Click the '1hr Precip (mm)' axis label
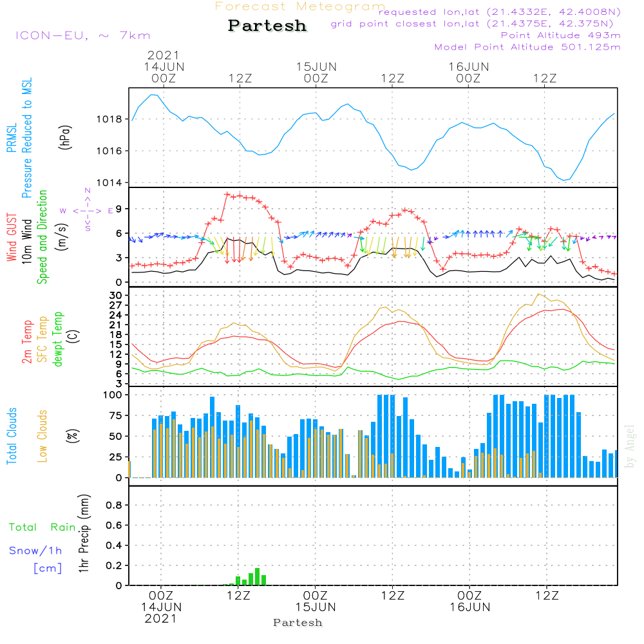The width and height of the screenshot is (644, 644). click(84, 533)
